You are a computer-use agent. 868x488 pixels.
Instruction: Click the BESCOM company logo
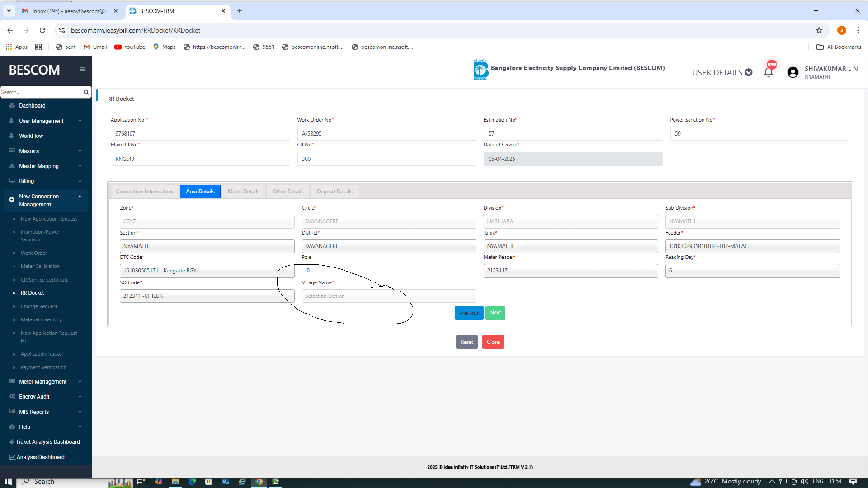481,70
